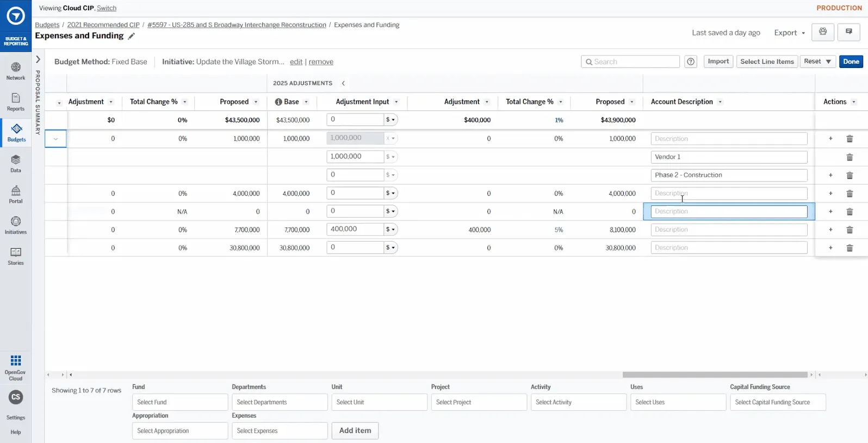Click the help question mark icon
Image resolution: width=868 pixels, height=443 pixels.
point(691,61)
